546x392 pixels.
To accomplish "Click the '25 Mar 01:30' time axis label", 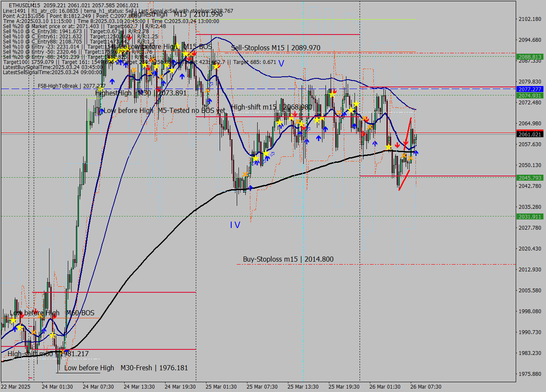I will pos(221,386).
